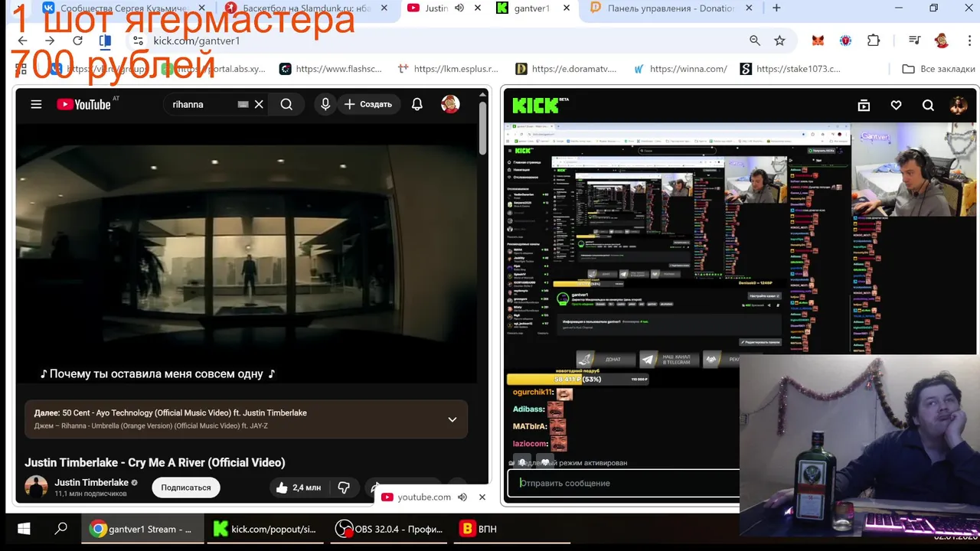Open the Kick search magnifier
Viewport: 980px width, 551px height.
pyautogui.click(x=928, y=106)
